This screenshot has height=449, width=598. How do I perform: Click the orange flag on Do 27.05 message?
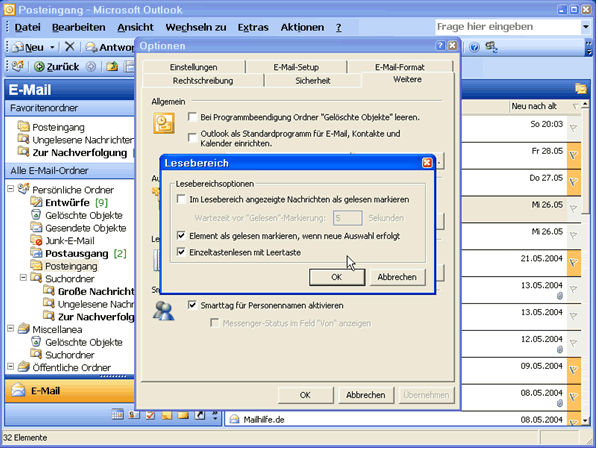574,182
